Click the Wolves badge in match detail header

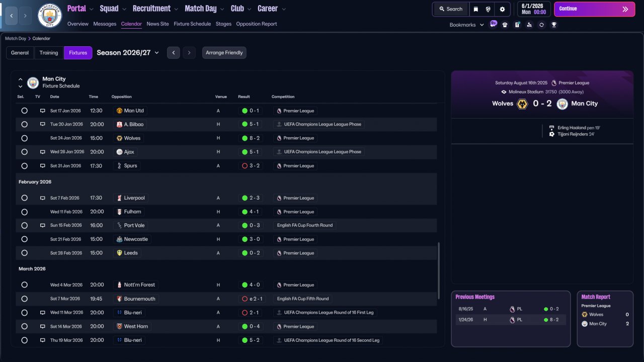click(x=522, y=104)
